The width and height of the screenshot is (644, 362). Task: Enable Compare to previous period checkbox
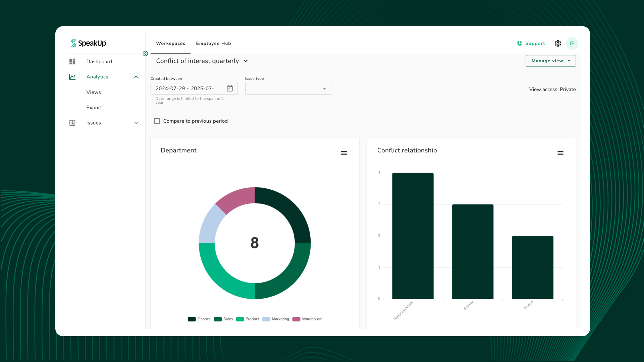coord(157,121)
